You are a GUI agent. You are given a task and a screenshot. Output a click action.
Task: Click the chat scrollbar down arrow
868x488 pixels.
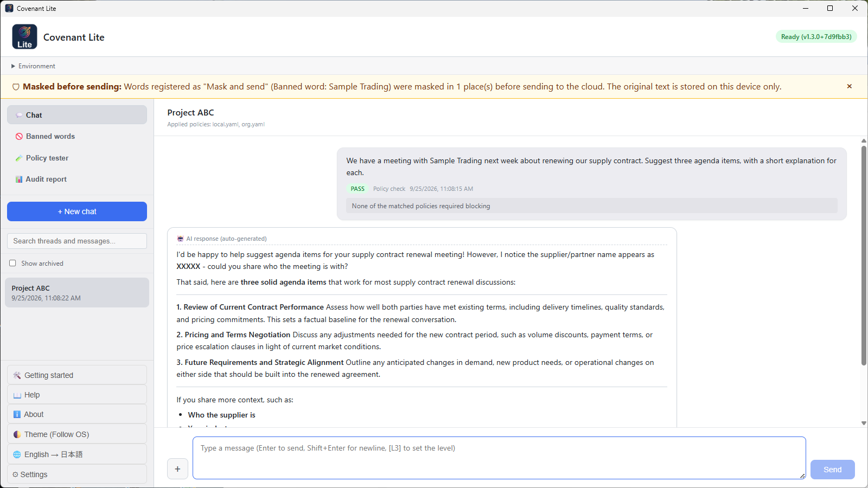[864, 423]
